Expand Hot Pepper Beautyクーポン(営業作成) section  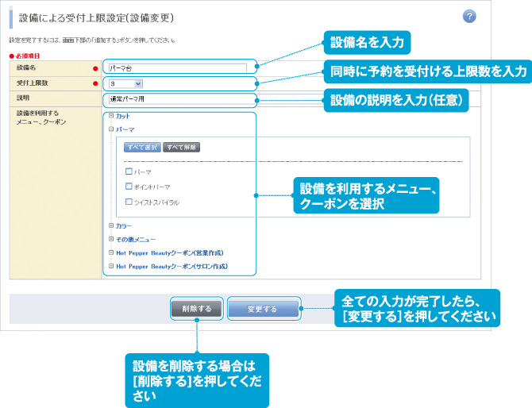(111, 253)
